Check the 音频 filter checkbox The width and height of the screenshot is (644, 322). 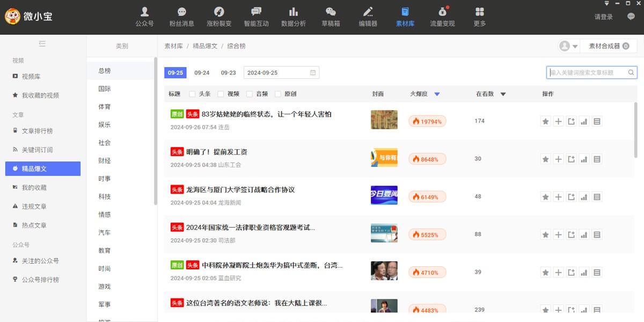pos(250,93)
